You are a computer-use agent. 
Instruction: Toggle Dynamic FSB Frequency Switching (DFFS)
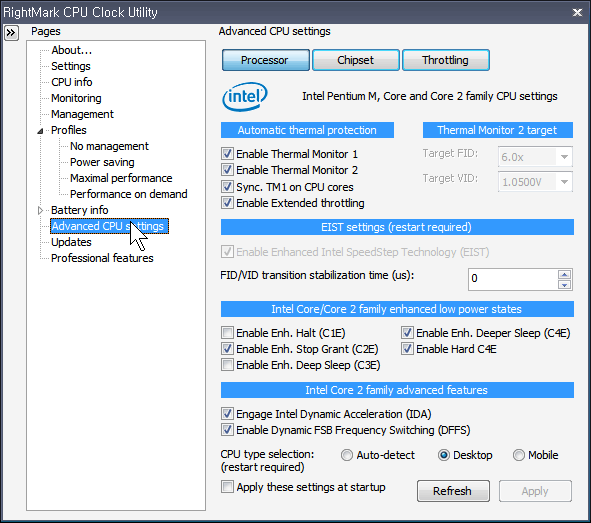pyautogui.click(x=227, y=430)
